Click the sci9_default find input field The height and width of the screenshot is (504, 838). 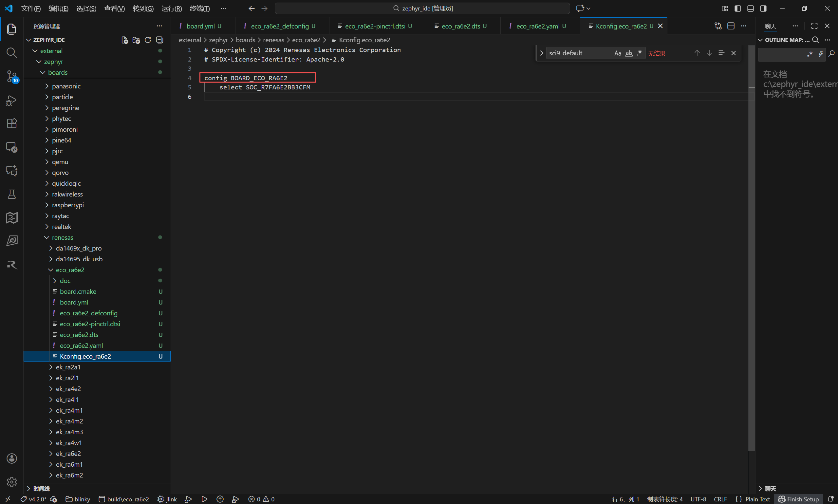pyautogui.click(x=580, y=53)
